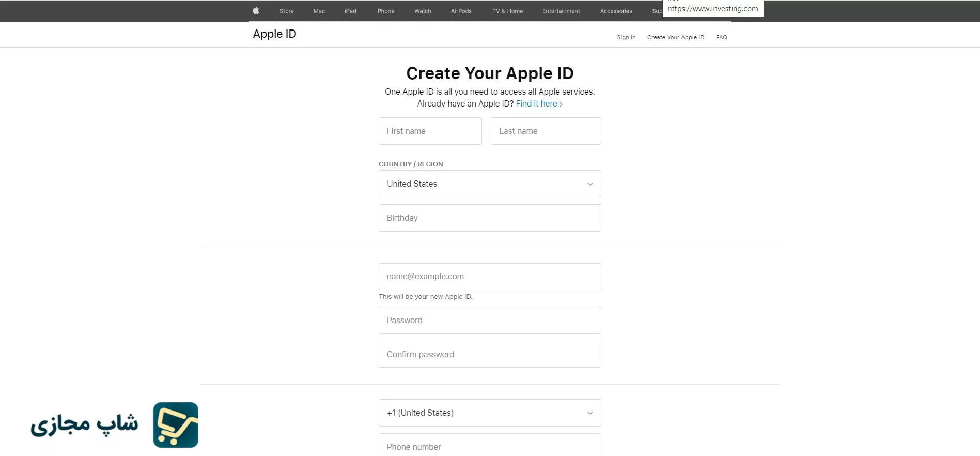Click the phone country code chevron

[x=590, y=413]
